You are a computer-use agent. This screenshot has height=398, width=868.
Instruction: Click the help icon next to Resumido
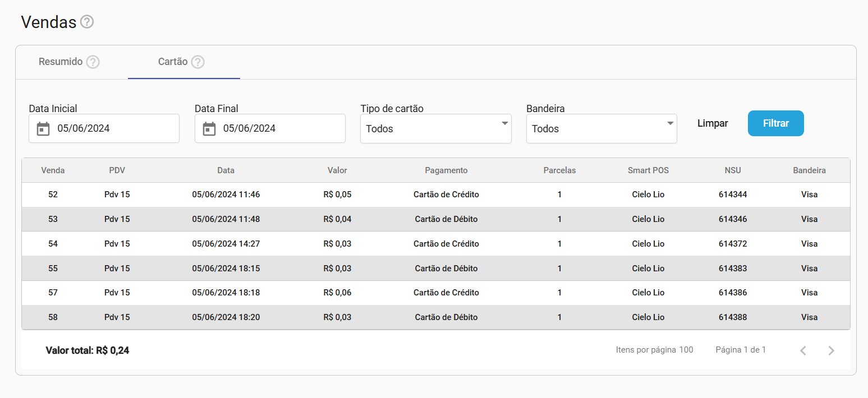pyautogui.click(x=93, y=62)
